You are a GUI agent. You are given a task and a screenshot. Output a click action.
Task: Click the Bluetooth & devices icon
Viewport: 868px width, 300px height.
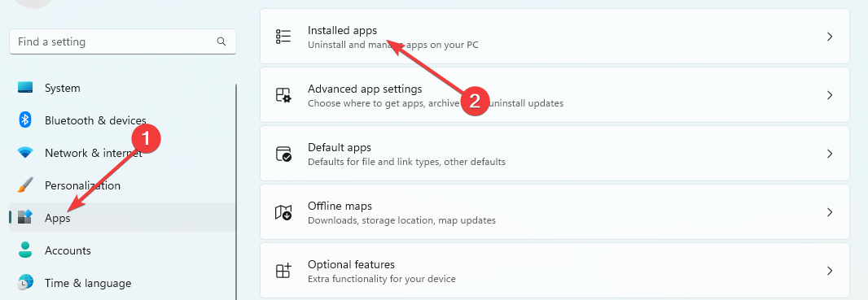25,120
